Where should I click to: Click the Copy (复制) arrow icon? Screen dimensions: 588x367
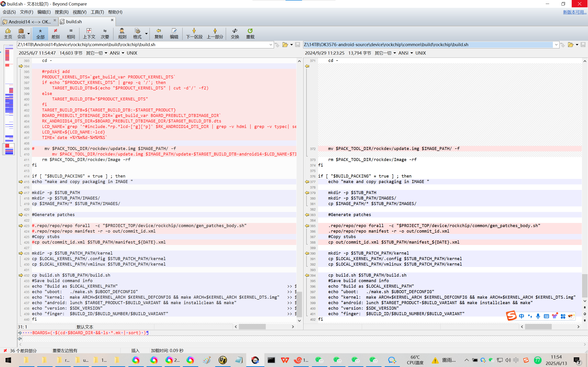click(x=158, y=33)
